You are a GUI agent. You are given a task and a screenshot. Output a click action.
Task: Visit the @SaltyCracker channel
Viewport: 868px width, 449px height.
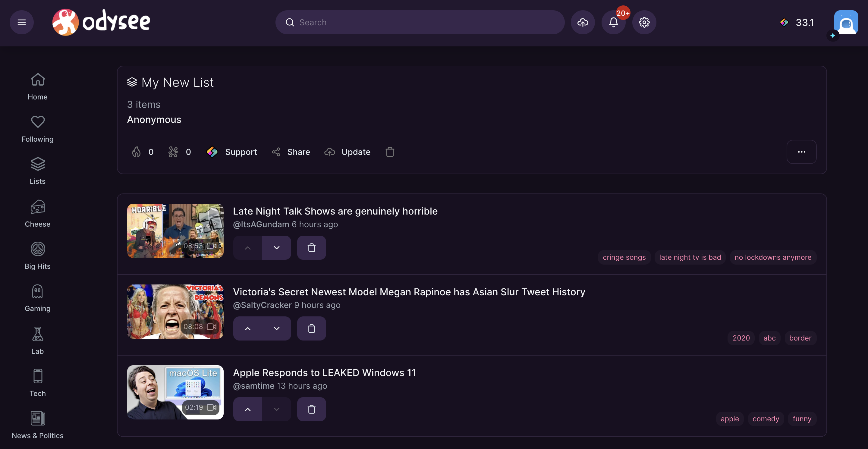263,305
